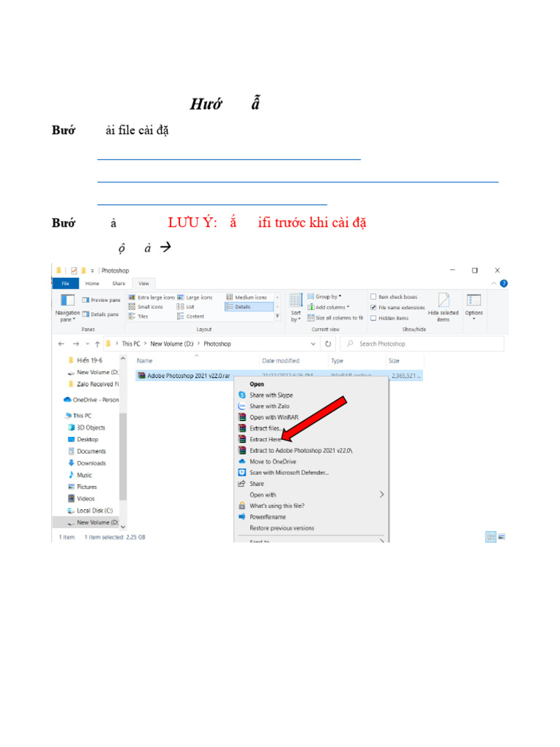
Task: Choose Extract to Adobe Photoshop 2021 v22.0\
Action: click(301, 451)
